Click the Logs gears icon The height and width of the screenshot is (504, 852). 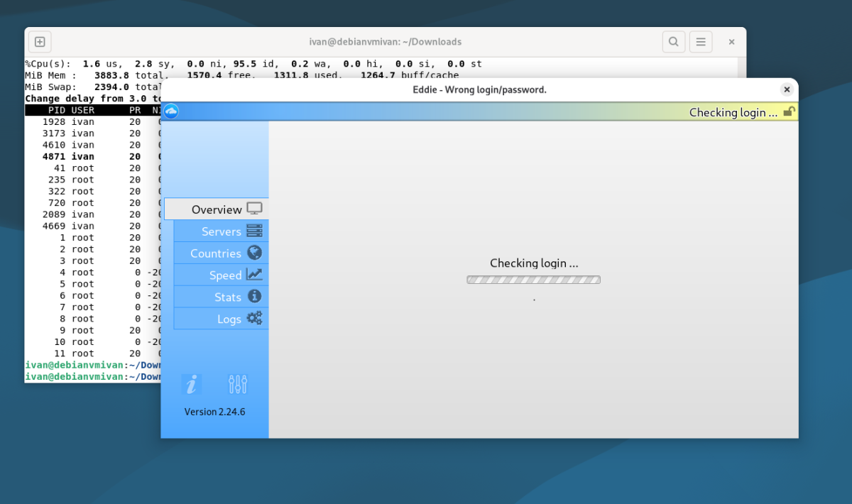pos(254,318)
